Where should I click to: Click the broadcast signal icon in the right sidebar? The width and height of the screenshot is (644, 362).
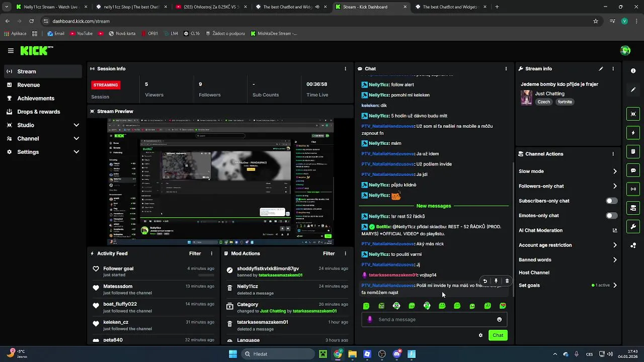click(x=633, y=189)
